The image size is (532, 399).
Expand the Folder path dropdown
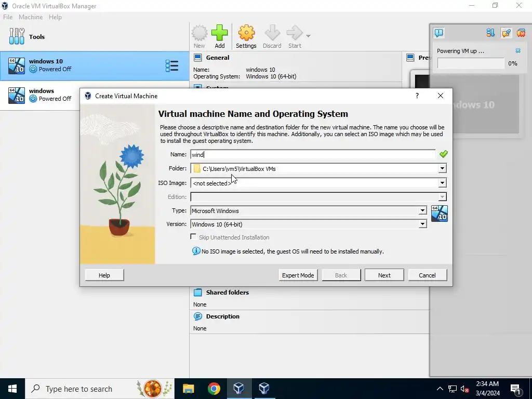pyautogui.click(x=442, y=168)
